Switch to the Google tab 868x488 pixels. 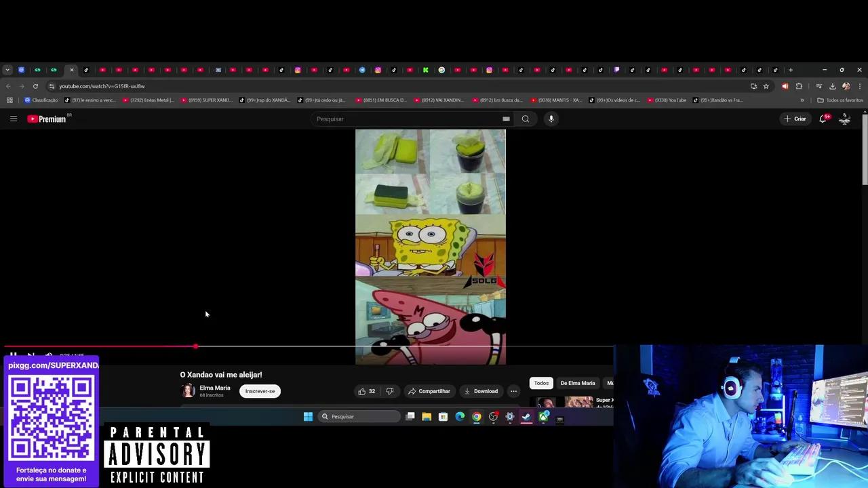441,70
